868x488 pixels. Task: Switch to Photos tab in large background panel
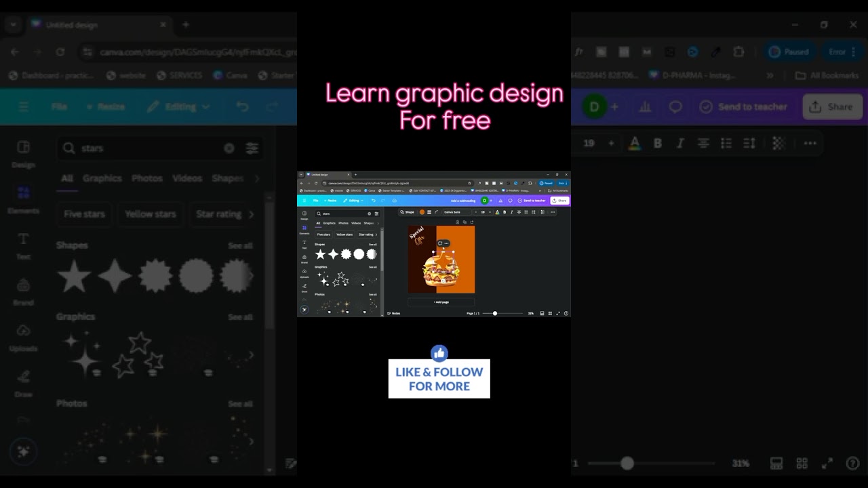[147, 178]
